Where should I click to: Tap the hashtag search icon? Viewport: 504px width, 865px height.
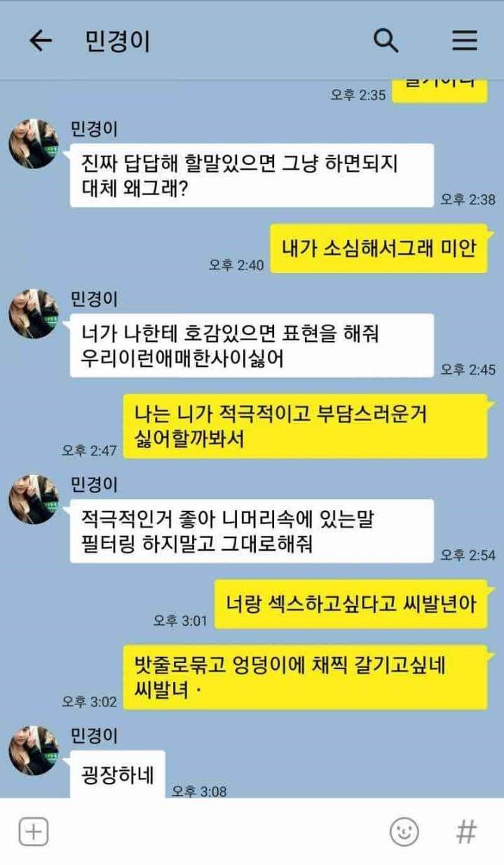point(466,832)
